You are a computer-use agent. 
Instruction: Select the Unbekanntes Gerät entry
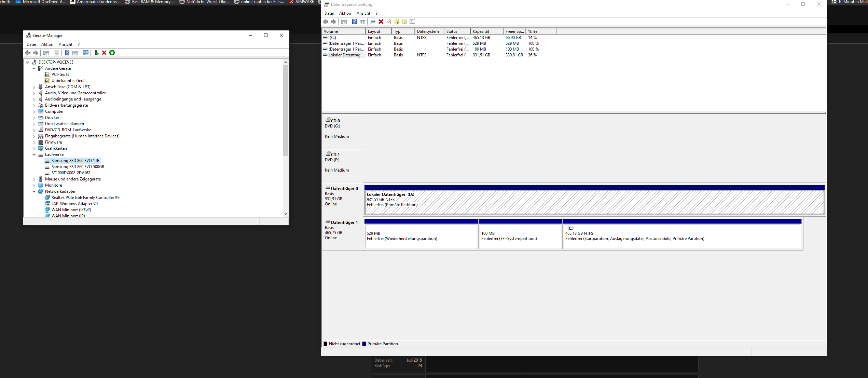(68, 81)
